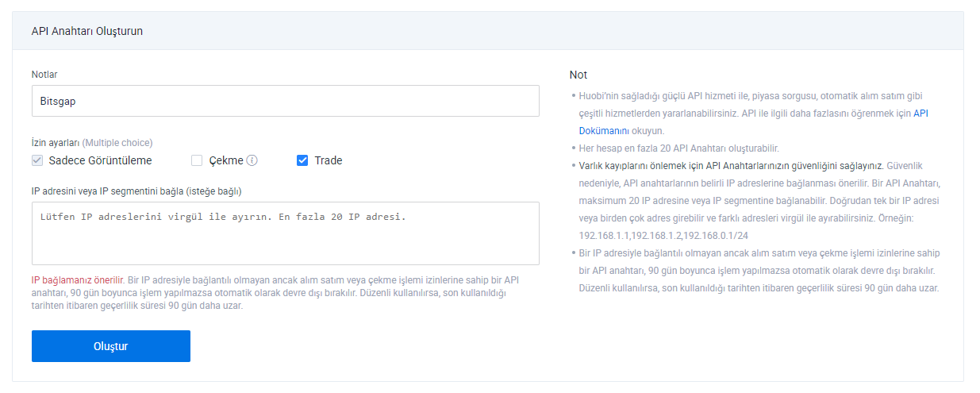Click the info icon next to Çekme

click(252, 160)
